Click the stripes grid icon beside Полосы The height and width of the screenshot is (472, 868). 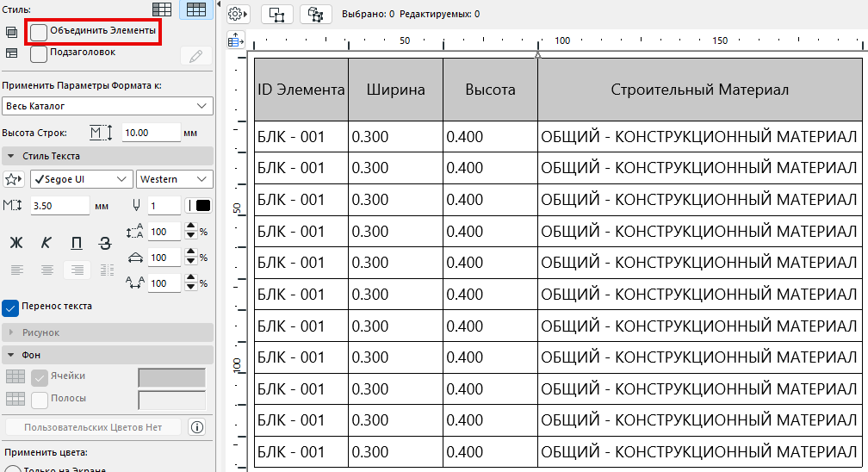tap(15, 399)
